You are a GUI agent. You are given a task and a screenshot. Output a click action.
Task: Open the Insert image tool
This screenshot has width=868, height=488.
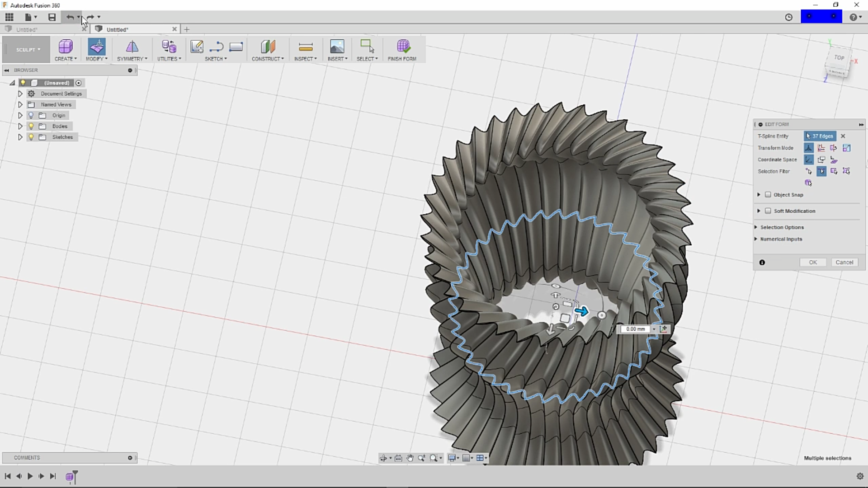click(x=337, y=47)
